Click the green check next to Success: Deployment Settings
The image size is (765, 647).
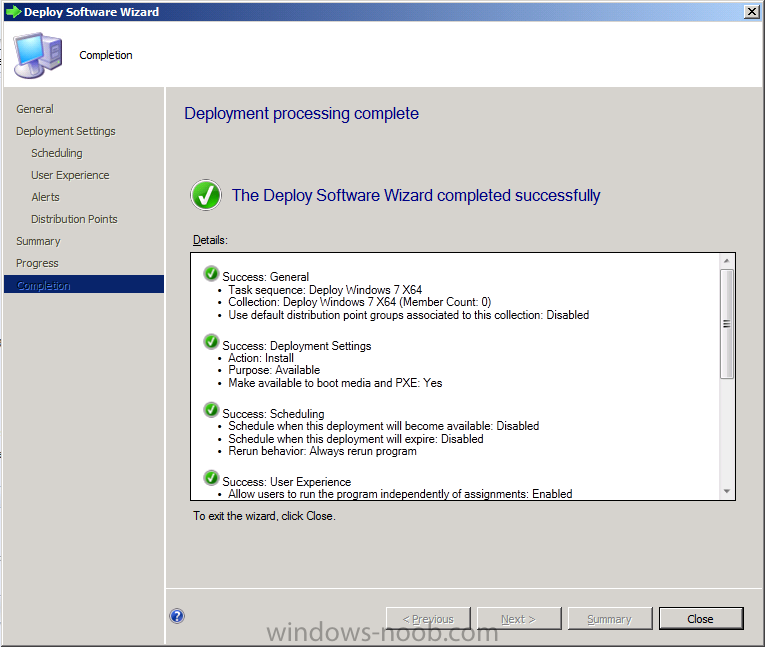tap(211, 342)
